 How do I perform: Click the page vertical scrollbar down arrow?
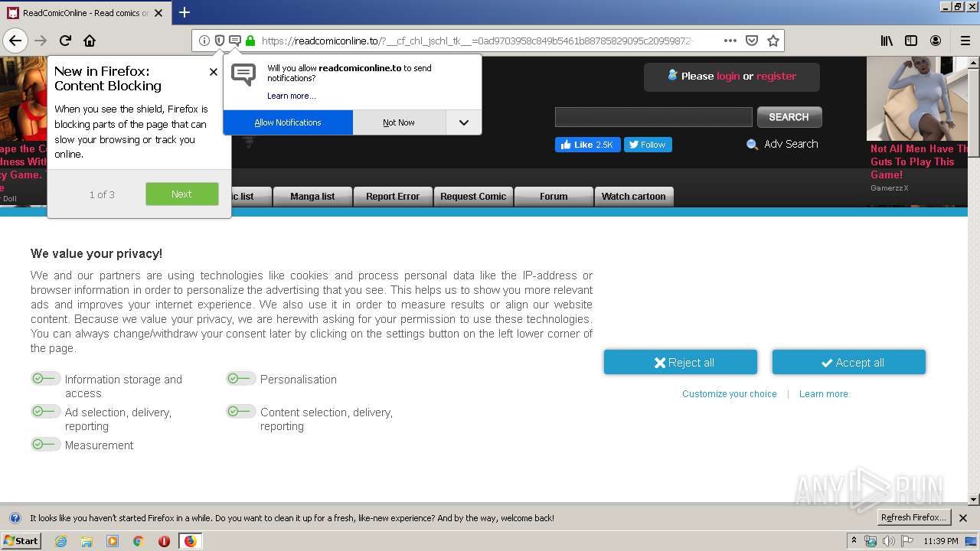pos(974,500)
